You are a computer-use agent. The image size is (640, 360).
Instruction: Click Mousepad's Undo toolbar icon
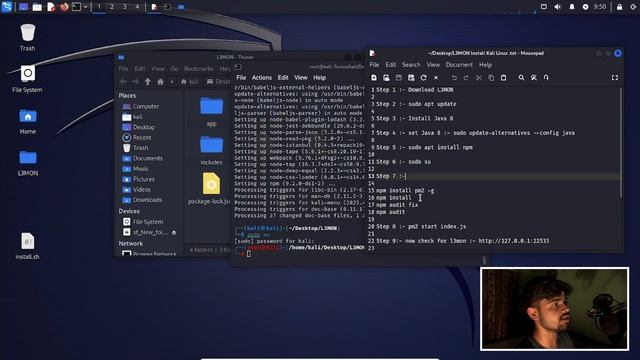click(454, 78)
